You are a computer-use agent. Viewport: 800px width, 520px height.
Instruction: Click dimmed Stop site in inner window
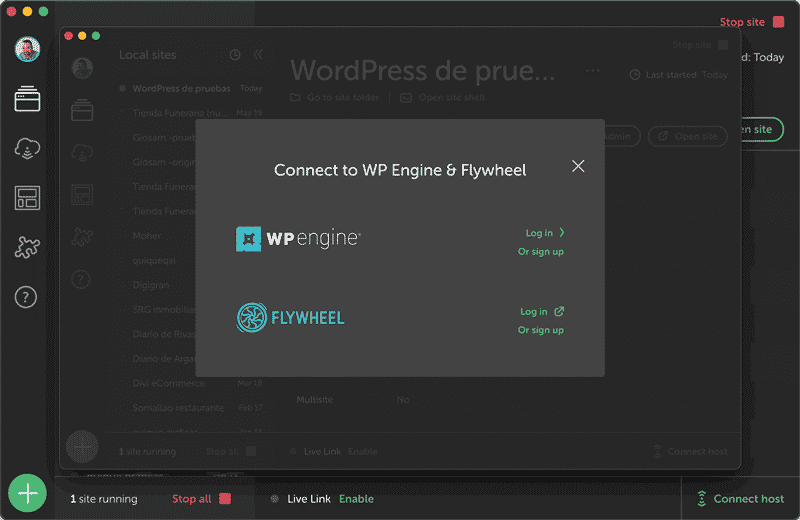coord(700,45)
